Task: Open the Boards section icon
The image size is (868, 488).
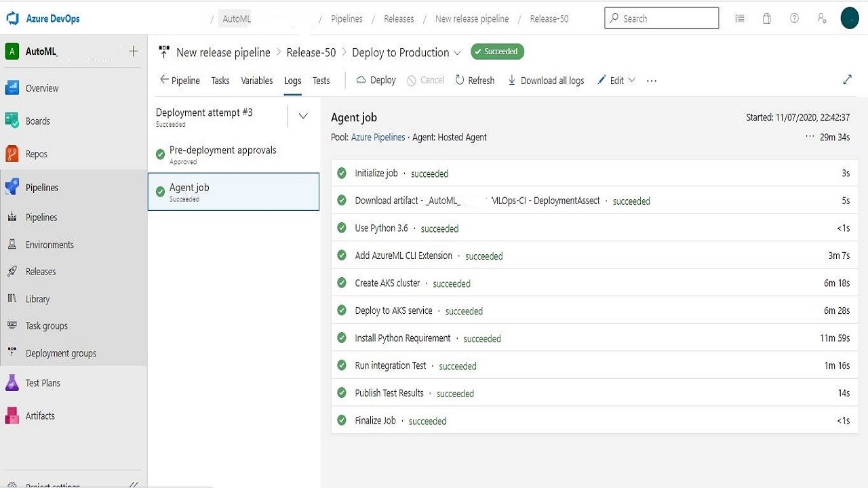Action: (12, 121)
